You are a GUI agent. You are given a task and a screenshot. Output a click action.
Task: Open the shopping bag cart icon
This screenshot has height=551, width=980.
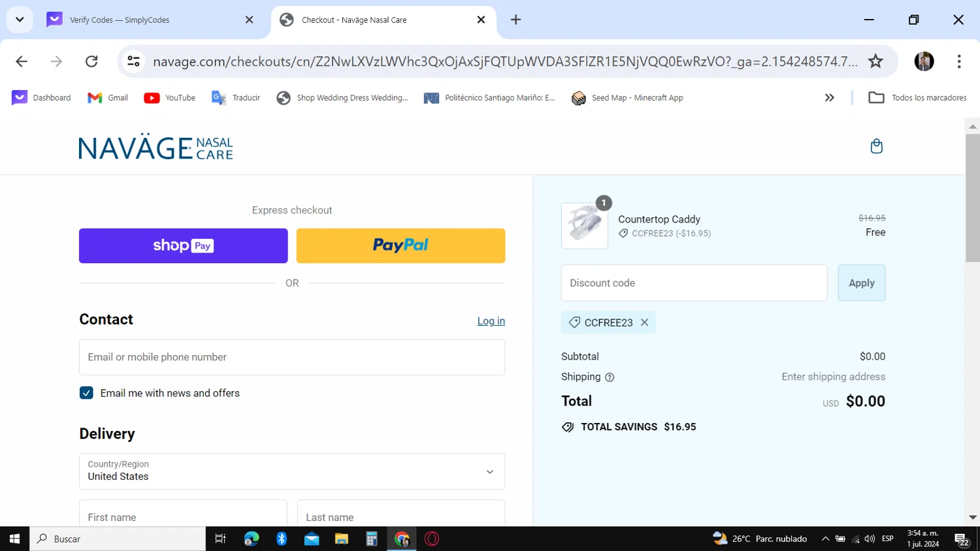click(876, 146)
